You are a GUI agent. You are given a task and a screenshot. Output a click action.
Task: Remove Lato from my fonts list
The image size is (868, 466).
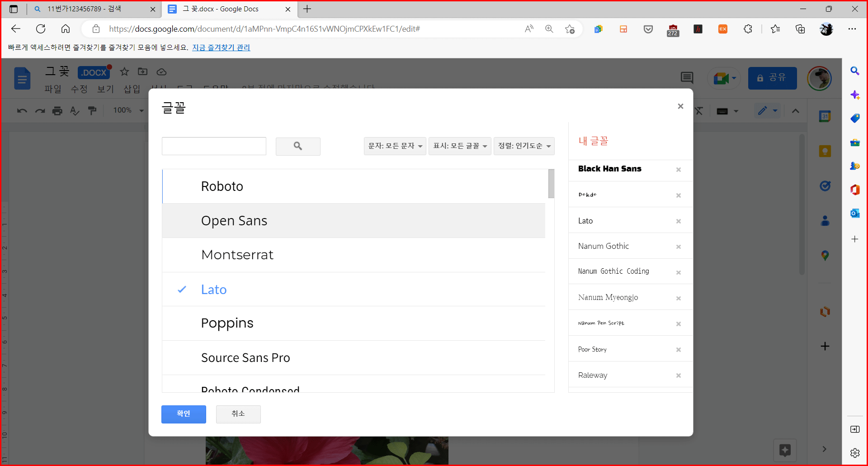coord(679,221)
